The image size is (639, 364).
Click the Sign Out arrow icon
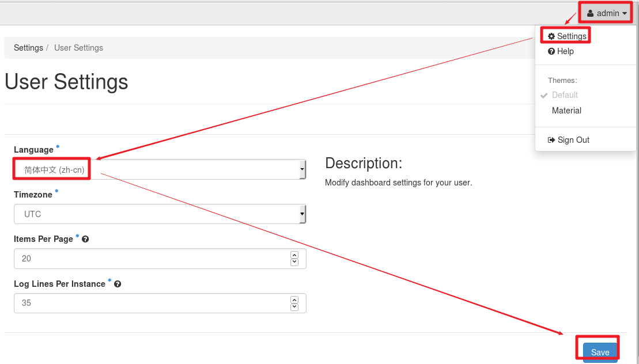(x=551, y=140)
